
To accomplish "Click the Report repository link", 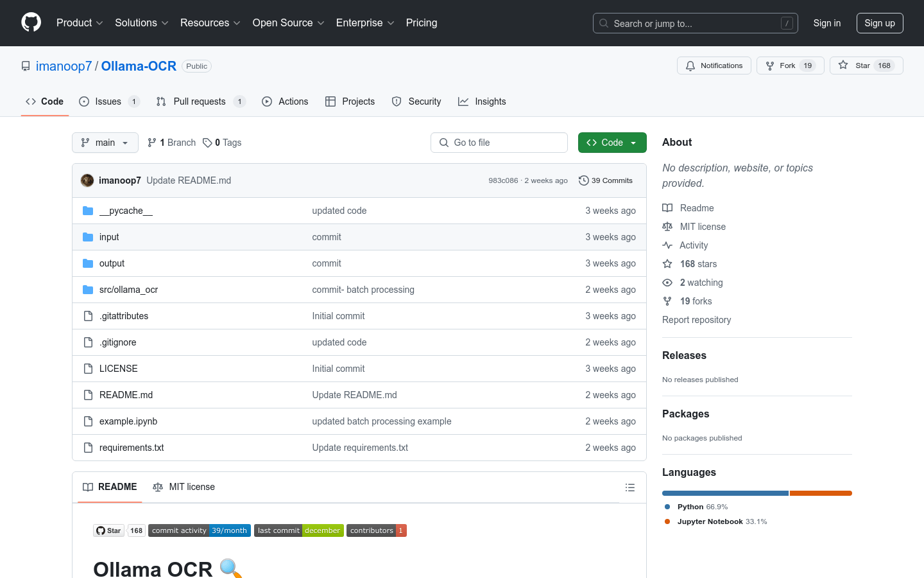I will [x=696, y=320].
